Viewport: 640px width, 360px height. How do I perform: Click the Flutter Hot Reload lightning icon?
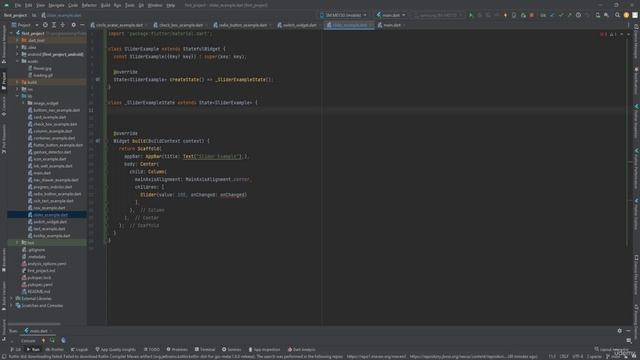pyautogui.click(x=505, y=15)
